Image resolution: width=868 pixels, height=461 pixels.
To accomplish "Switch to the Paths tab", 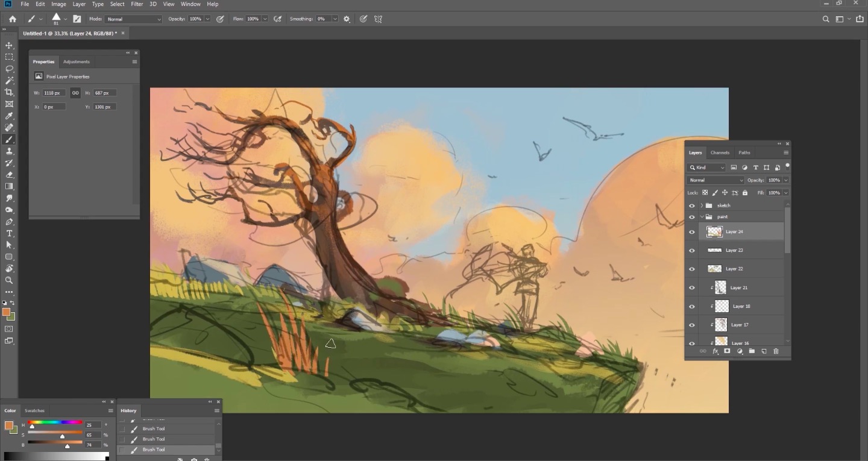I will click(744, 152).
